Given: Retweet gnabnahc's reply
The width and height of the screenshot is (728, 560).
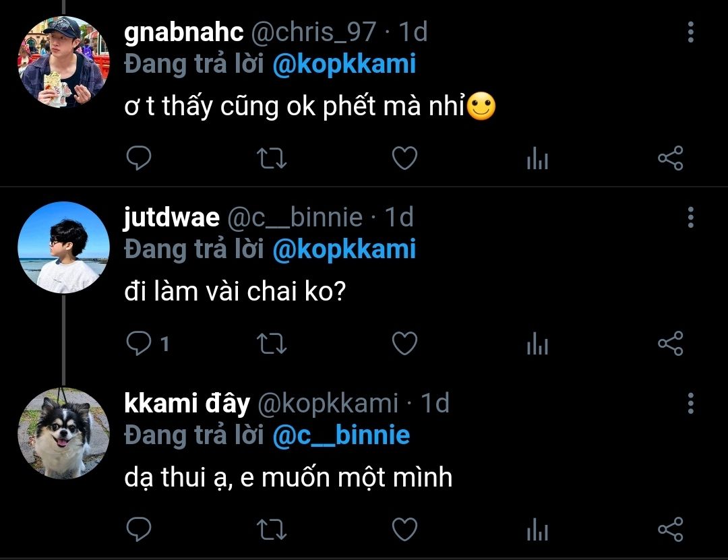Looking at the screenshot, I should (273, 159).
